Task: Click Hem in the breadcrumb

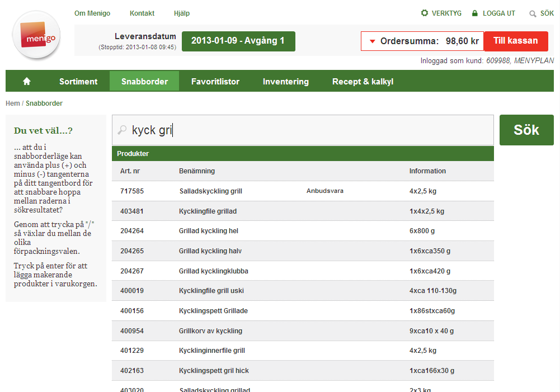Action: [13, 103]
